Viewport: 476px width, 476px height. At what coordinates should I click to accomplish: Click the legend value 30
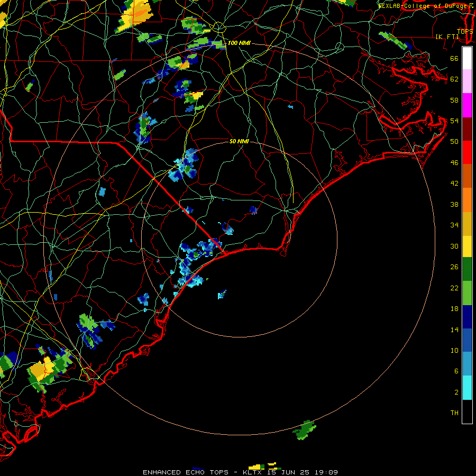(x=454, y=246)
